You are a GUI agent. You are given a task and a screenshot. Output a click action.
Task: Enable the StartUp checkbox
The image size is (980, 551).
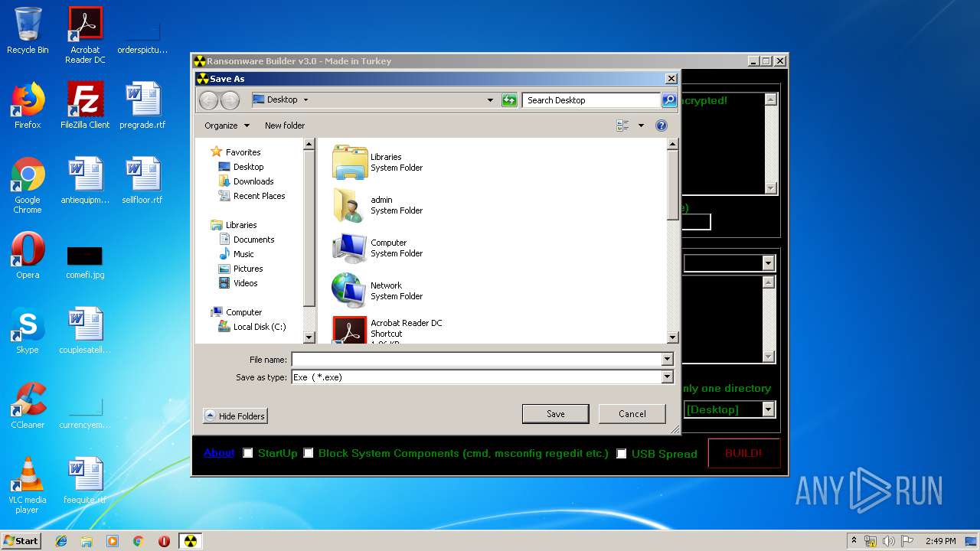(248, 453)
